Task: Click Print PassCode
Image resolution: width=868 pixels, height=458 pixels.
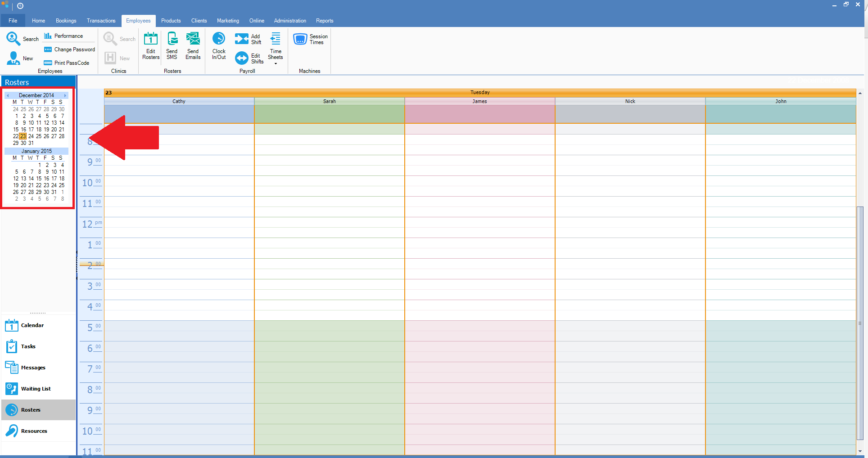Action: tap(67, 63)
